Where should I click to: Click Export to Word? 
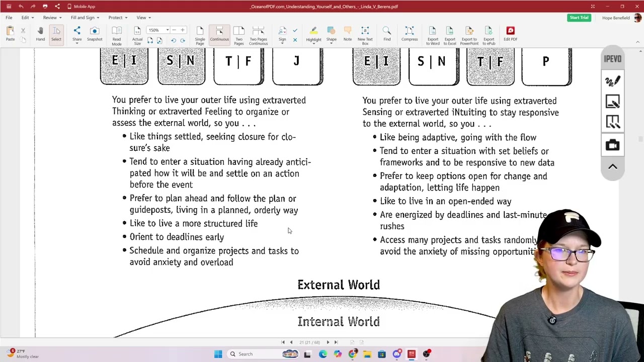pyautogui.click(x=433, y=36)
